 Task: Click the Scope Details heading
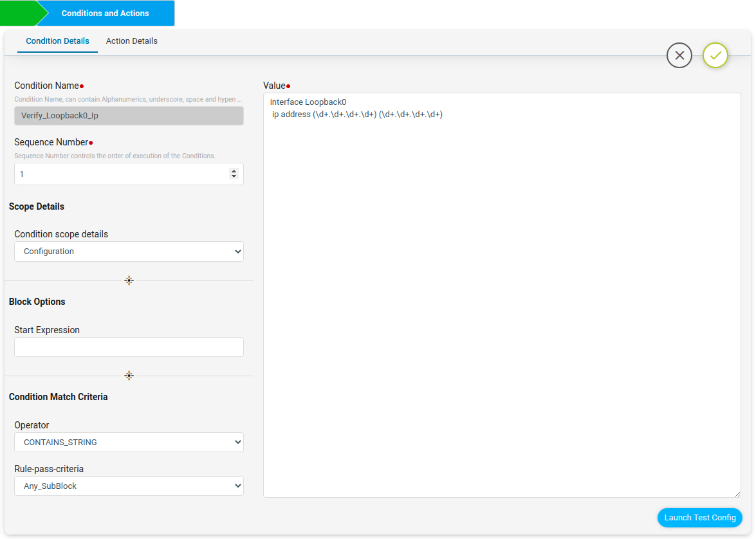click(x=37, y=206)
